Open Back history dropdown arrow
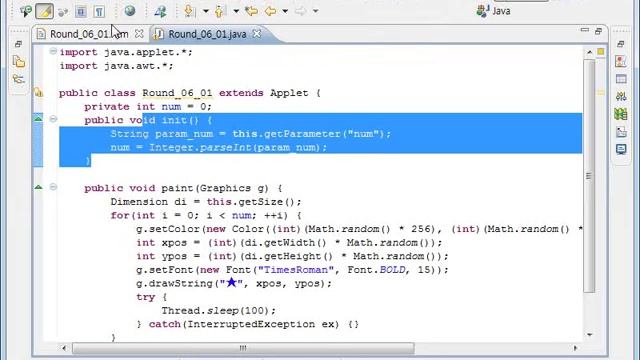Viewport: 640px width, 360px height. (285, 11)
